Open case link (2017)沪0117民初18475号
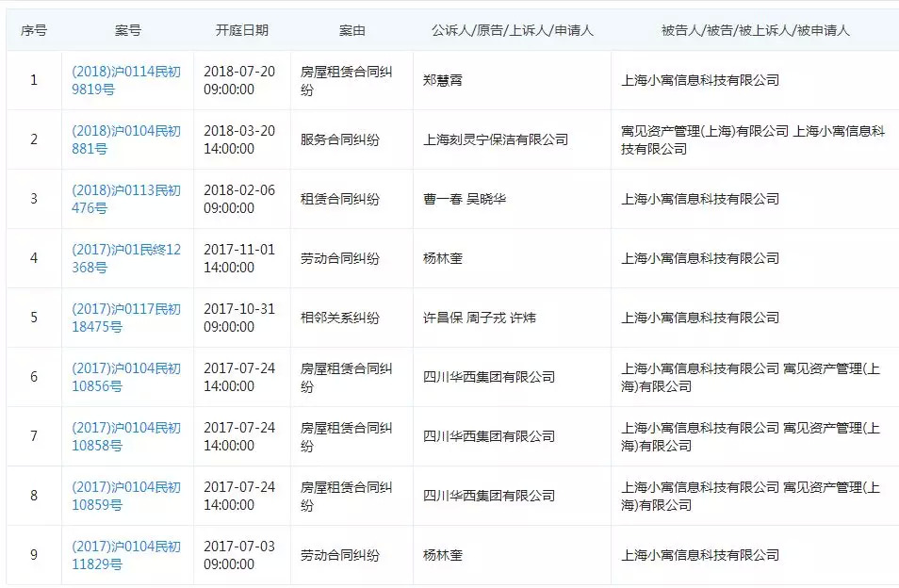Image resolution: width=899 pixels, height=588 pixels. (126, 318)
